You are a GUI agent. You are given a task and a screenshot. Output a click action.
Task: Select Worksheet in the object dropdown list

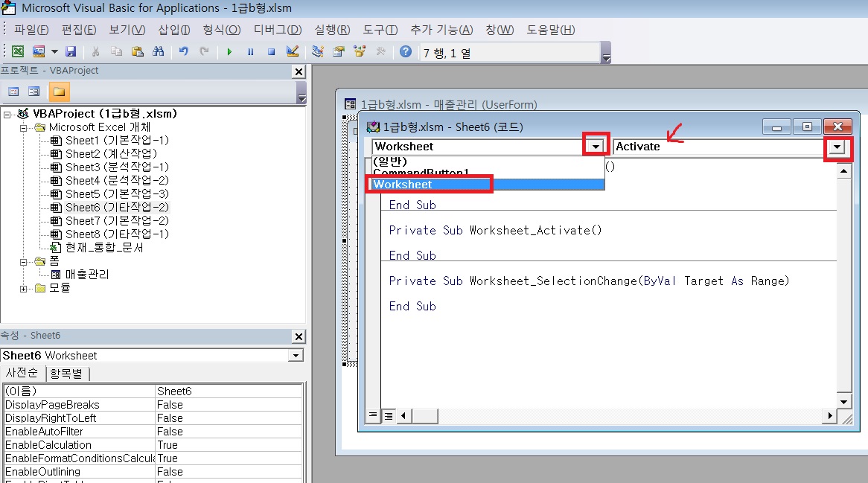tap(429, 184)
